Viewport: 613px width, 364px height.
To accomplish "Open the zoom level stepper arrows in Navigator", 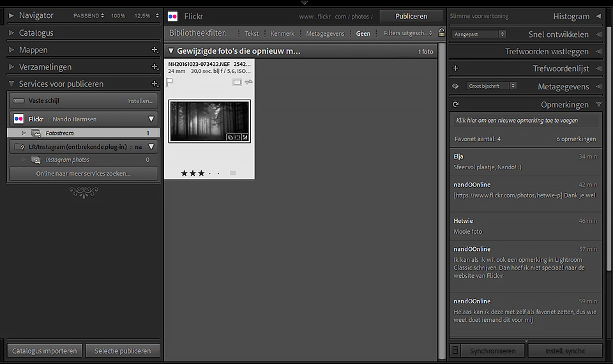I will (x=157, y=15).
